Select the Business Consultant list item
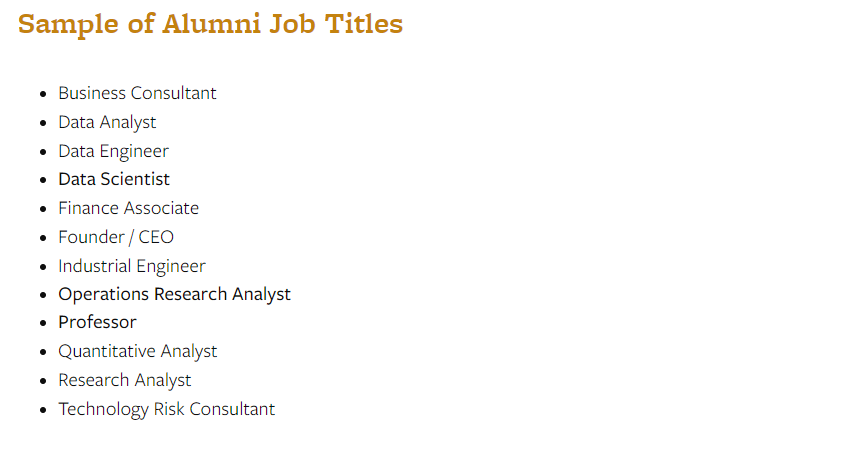The image size is (847, 452). [137, 93]
